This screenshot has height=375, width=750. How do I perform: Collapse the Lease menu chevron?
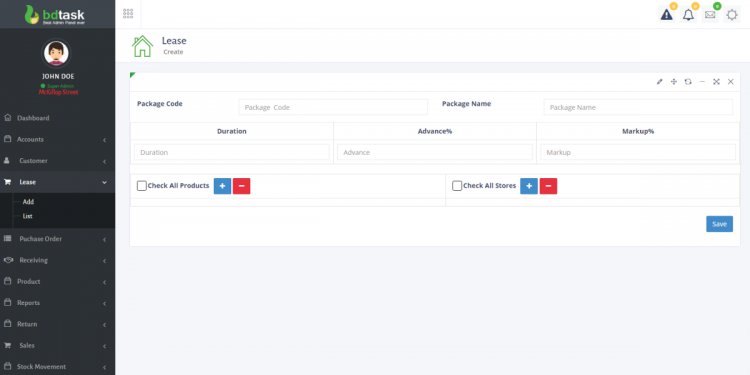tap(104, 182)
